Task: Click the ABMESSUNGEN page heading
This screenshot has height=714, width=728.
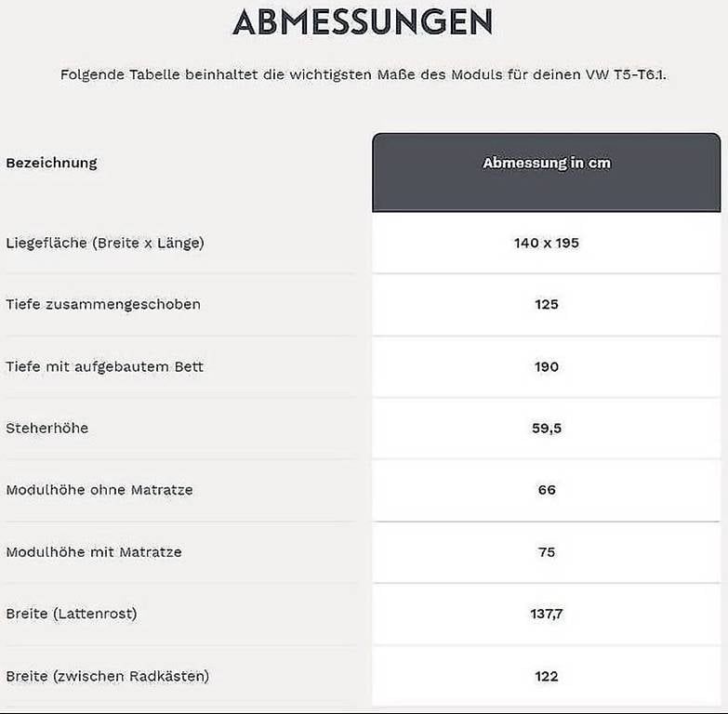Action: [x=363, y=22]
